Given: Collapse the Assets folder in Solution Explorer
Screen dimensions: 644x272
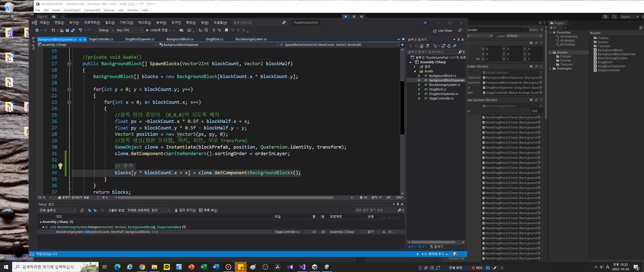Looking at the screenshot, I should 415,71.
